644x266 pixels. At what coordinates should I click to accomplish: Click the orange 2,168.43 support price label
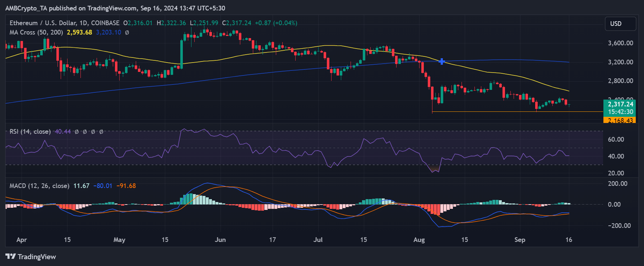620,120
